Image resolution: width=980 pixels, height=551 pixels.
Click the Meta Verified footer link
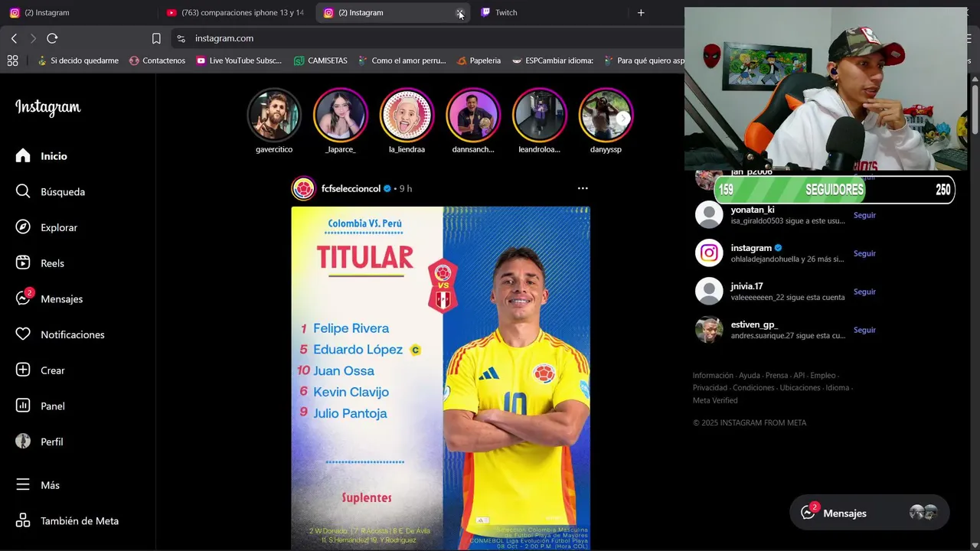pos(715,400)
